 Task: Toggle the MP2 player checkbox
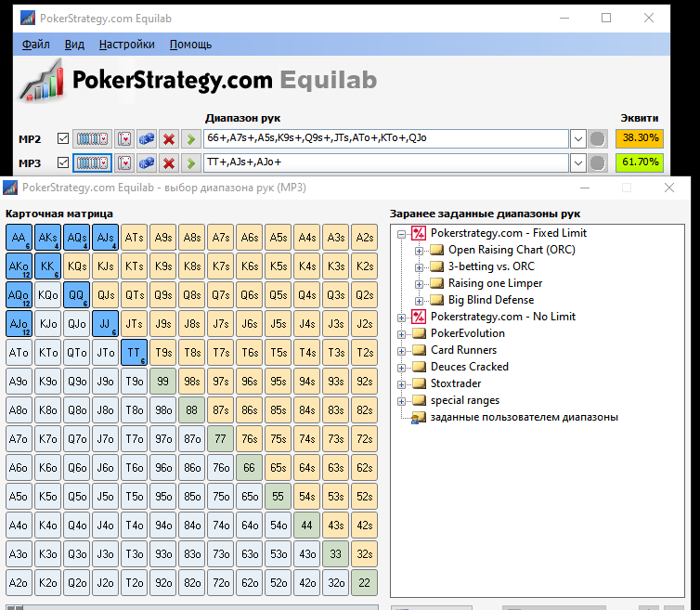[x=63, y=138]
